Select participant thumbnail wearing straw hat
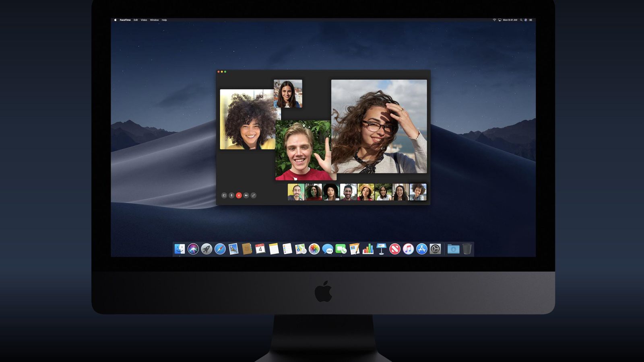The image size is (644, 362). pos(366,192)
